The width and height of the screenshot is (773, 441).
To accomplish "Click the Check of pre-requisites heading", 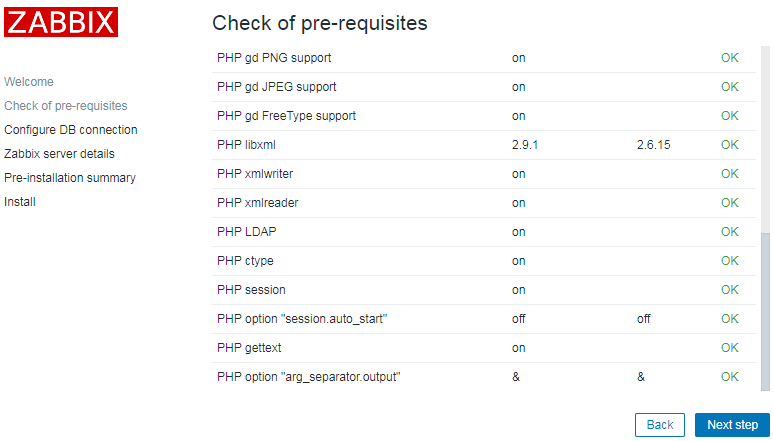I will (319, 23).
